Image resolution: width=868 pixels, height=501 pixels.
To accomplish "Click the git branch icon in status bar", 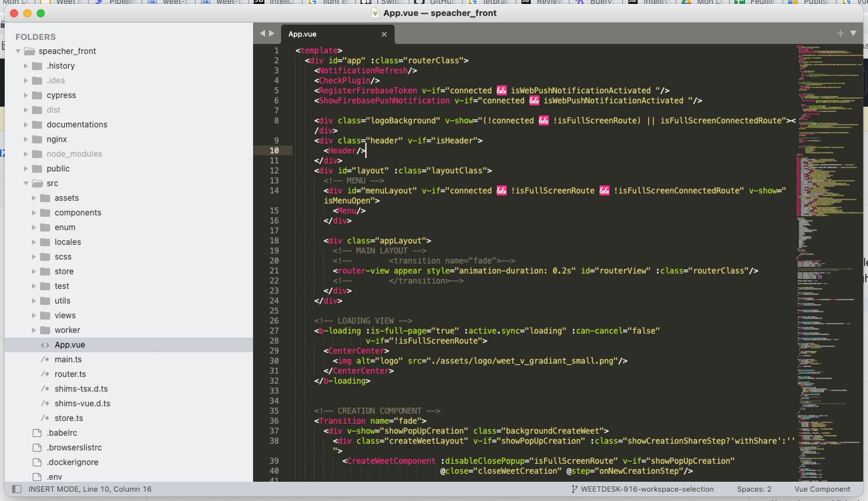I will point(574,489).
